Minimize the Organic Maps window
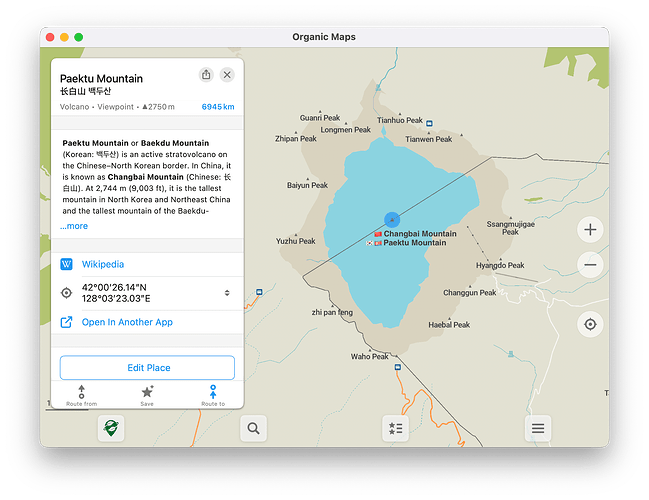The height and width of the screenshot is (500, 649). click(64, 37)
